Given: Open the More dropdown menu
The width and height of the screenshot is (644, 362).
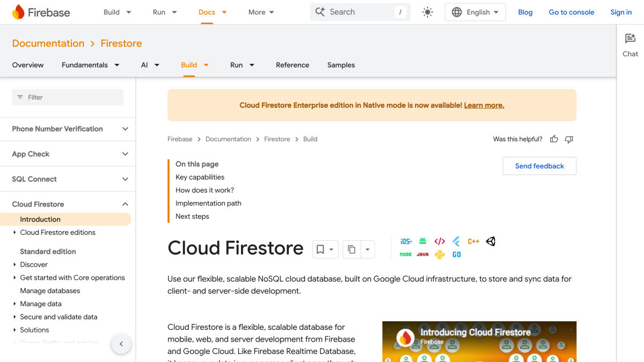Looking at the screenshot, I should pos(261,12).
